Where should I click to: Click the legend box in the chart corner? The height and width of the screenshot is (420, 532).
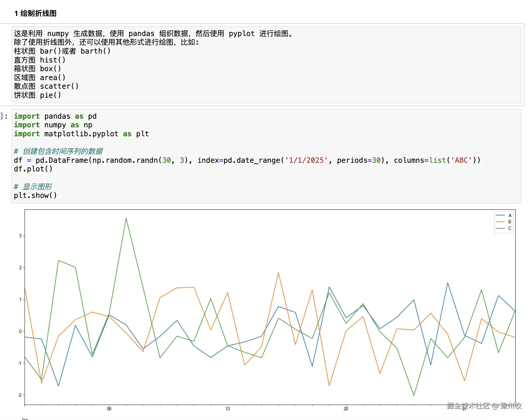(x=504, y=222)
